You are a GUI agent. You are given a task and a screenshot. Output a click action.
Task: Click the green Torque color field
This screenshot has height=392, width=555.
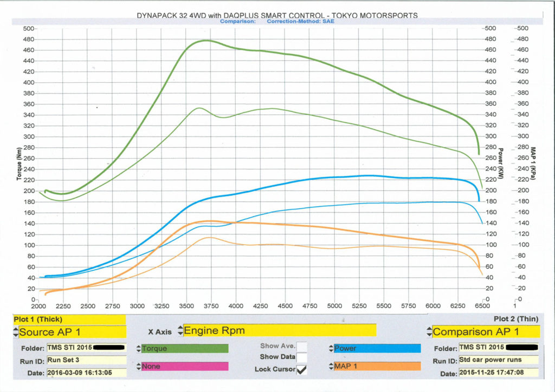[x=185, y=349]
